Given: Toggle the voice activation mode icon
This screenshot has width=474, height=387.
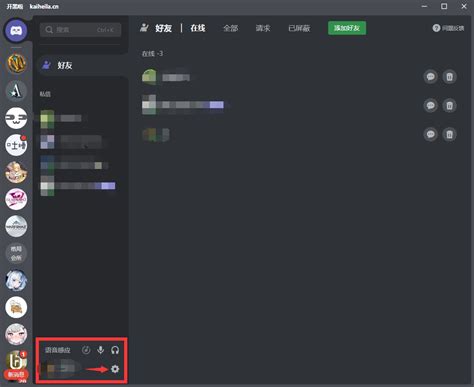Looking at the screenshot, I should click(x=86, y=350).
